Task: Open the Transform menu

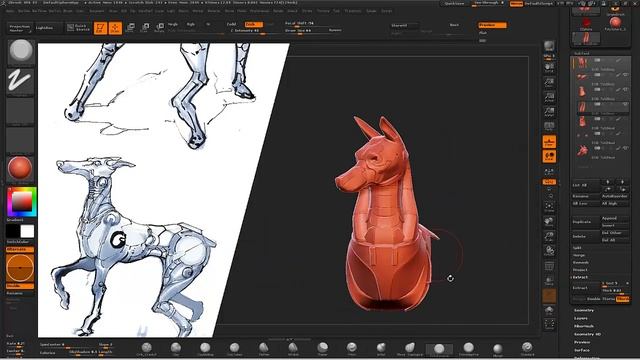Action: pyautogui.click(x=353, y=11)
